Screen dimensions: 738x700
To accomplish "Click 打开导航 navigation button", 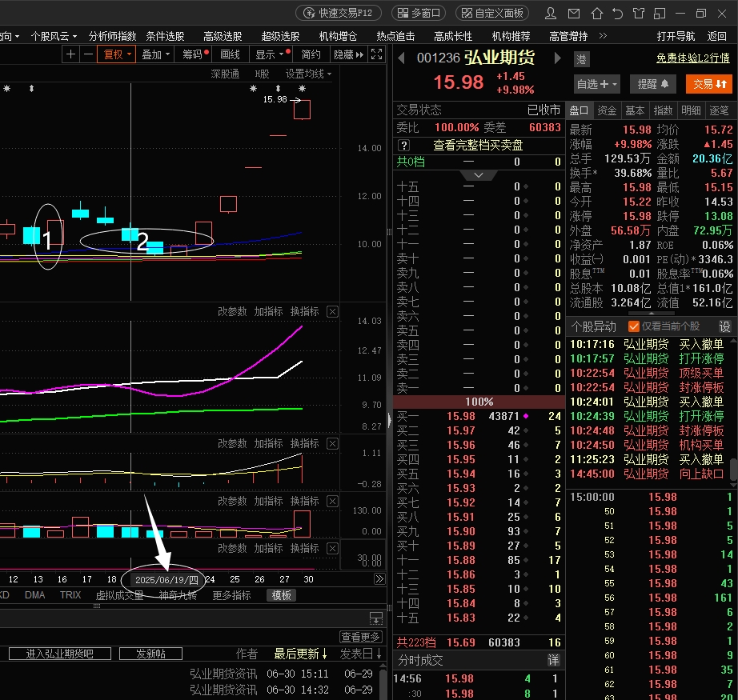I will (676, 36).
